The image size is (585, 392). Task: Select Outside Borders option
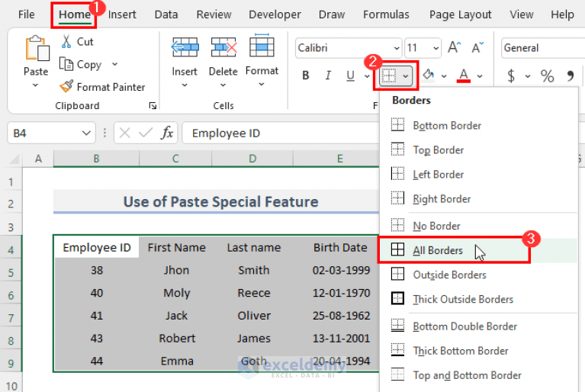point(479,275)
